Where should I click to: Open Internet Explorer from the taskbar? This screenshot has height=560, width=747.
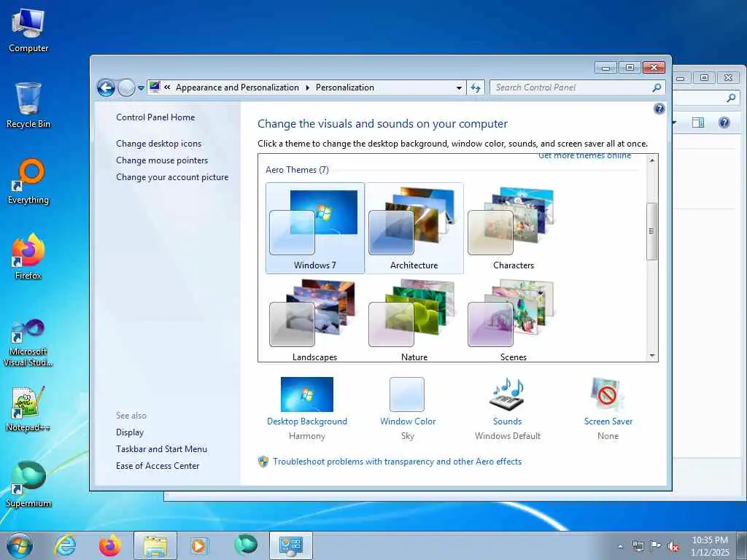click(65, 545)
